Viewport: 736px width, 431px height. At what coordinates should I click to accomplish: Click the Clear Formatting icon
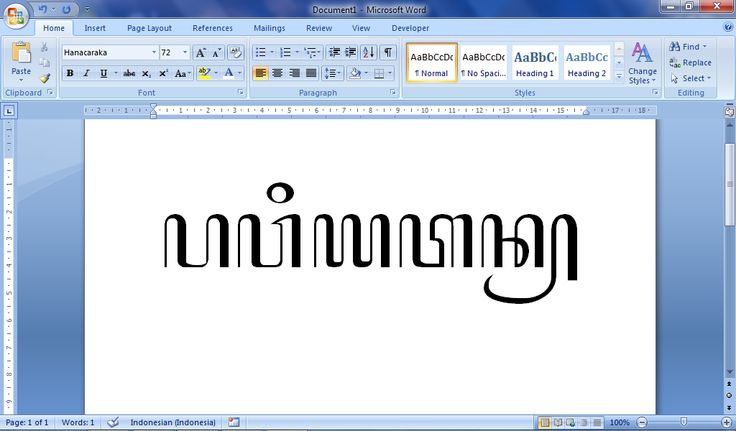[x=236, y=52]
